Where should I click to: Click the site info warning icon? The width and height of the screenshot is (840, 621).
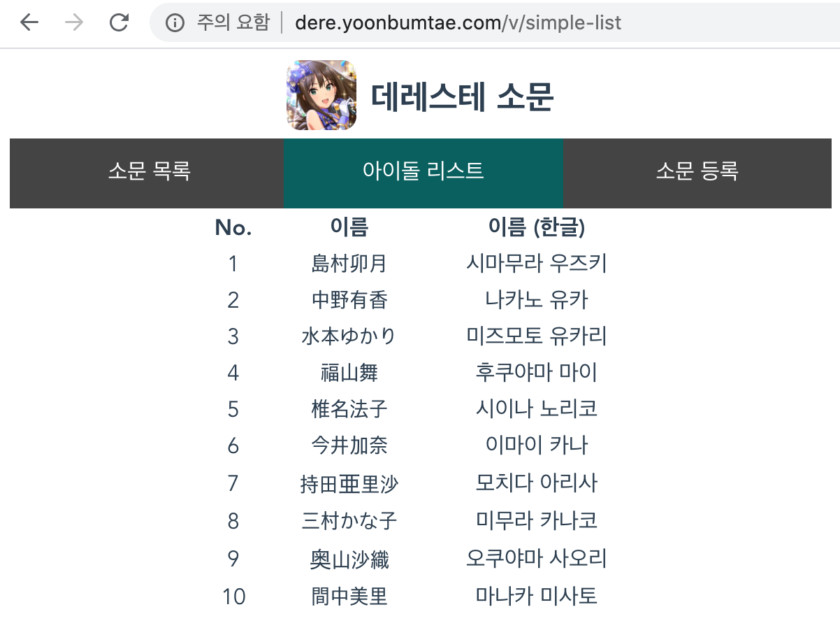(x=175, y=23)
